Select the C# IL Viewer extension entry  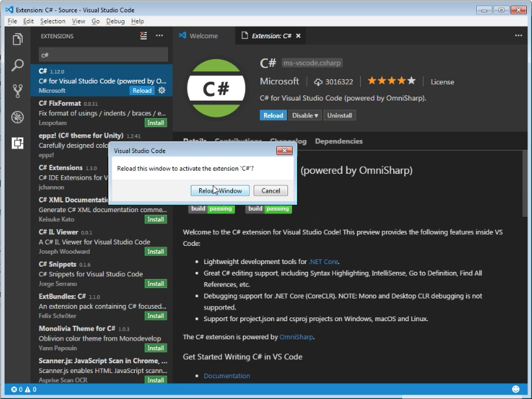pyautogui.click(x=101, y=241)
